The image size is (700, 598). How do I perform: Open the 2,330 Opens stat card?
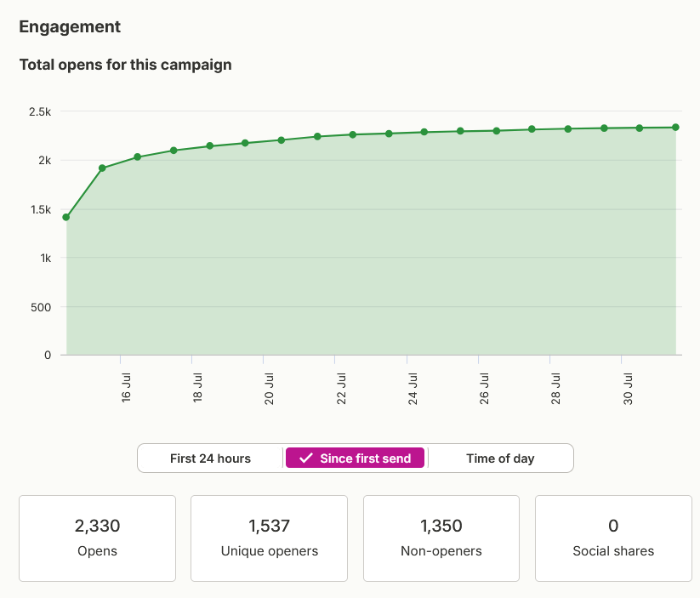click(97, 538)
